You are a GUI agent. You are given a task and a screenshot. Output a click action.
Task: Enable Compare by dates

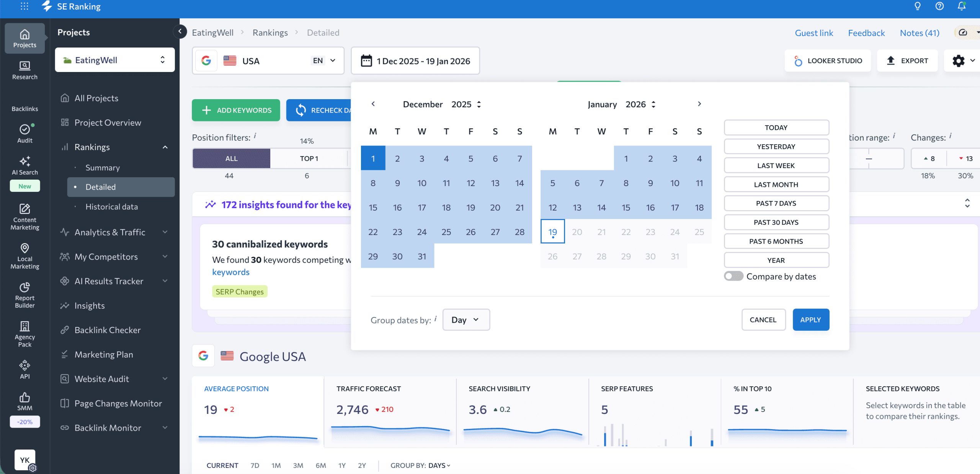click(733, 276)
